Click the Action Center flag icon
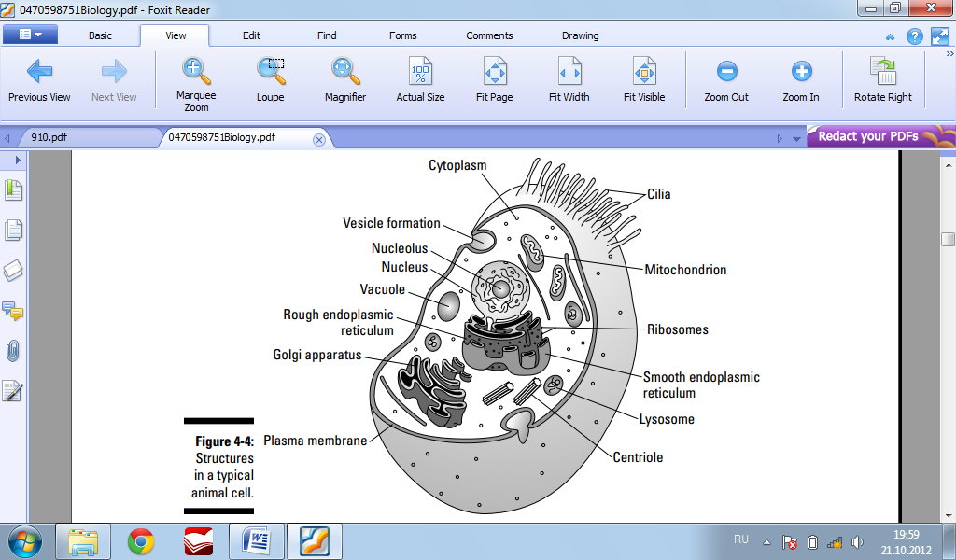956x560 pixels. (x=790, y=542)
